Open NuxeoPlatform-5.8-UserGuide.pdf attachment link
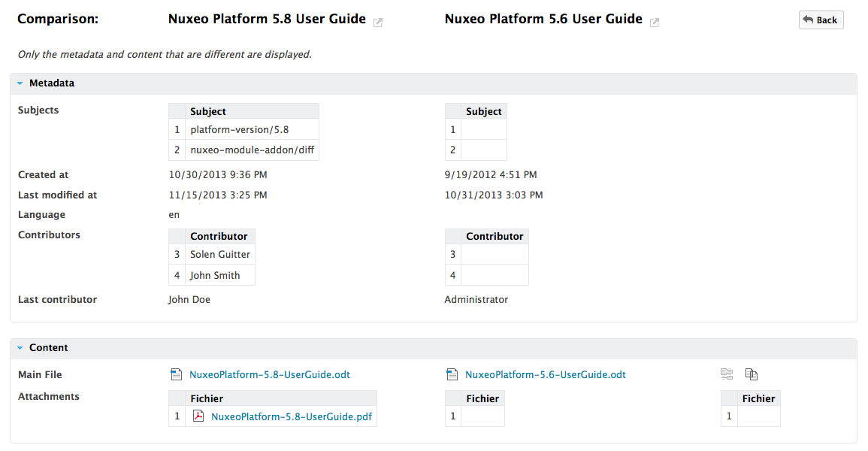The image size is (868, 451). tap(292, 416)
